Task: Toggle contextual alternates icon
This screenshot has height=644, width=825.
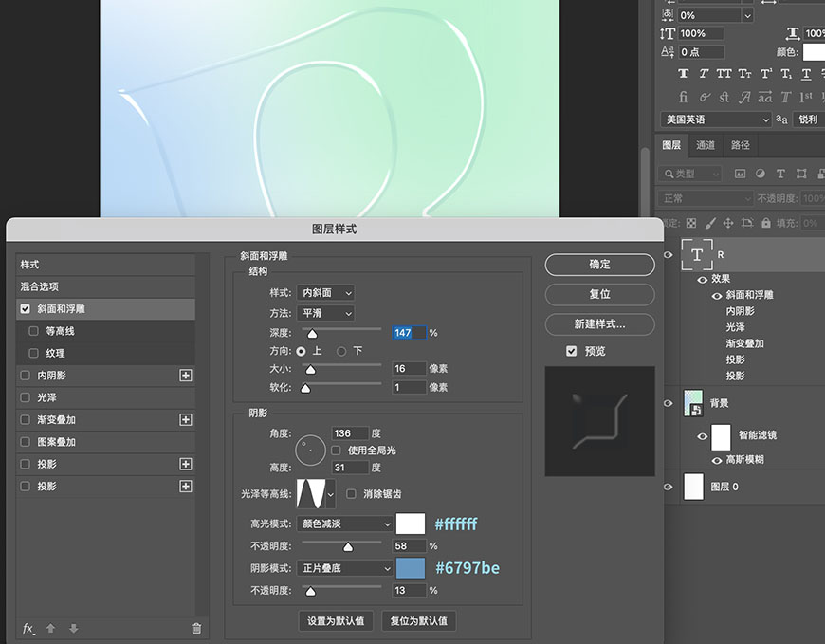Action: point(704,97)
